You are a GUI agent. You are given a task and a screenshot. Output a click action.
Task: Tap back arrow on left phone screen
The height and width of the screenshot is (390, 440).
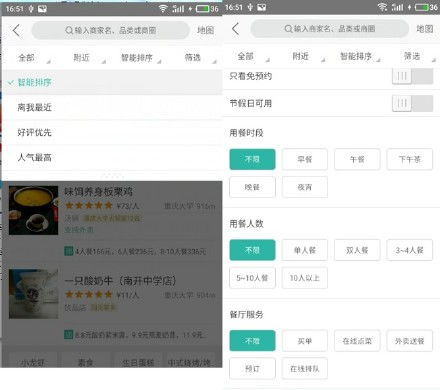[16, 30]
